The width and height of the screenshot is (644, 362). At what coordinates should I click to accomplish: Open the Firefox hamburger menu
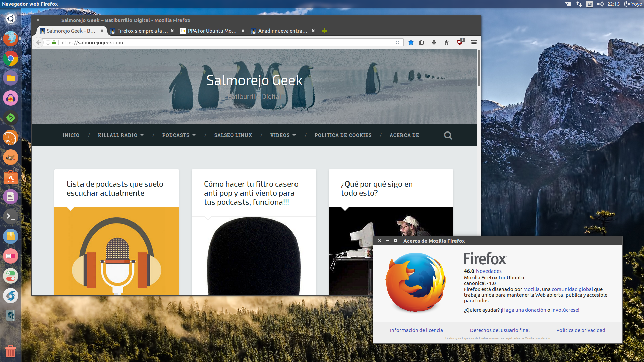(x=474, y=42)
